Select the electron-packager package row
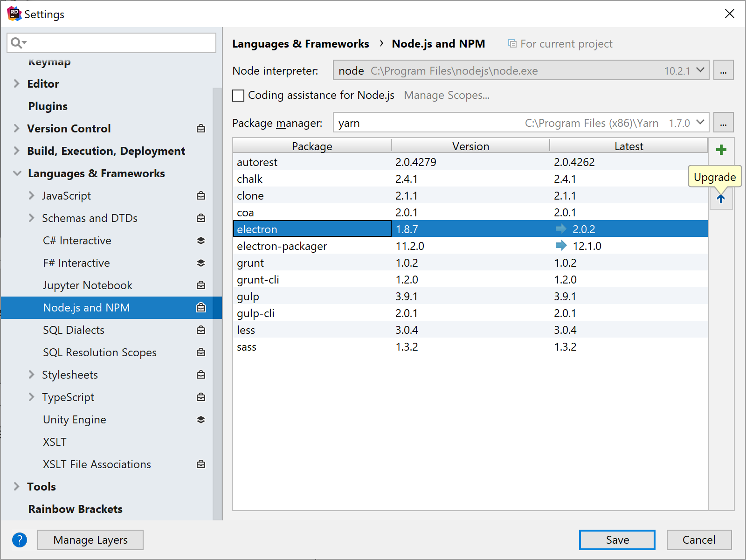Image resolution: width=746 pixels, height=560 pixels. click(470, 246)
